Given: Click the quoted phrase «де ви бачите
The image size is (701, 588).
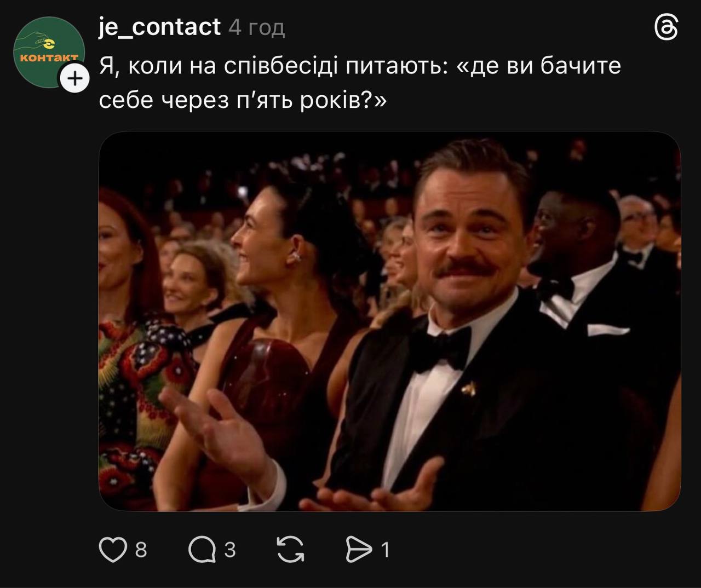Looking at the screenshot, I should [x=539, y=66].
